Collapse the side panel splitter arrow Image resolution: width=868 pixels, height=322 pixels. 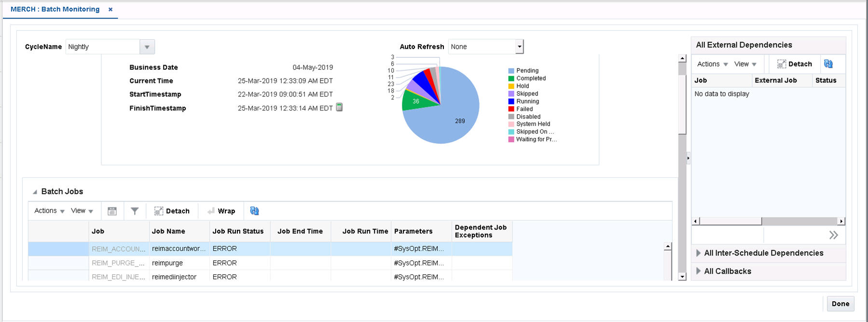tap(689, 158)
